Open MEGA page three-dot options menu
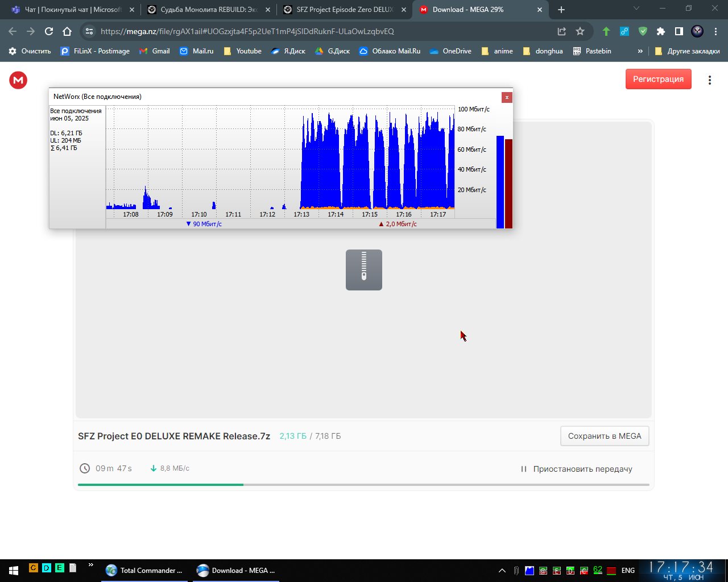The width and height of the screenshot is (728, 582). [x=710, y=80]
